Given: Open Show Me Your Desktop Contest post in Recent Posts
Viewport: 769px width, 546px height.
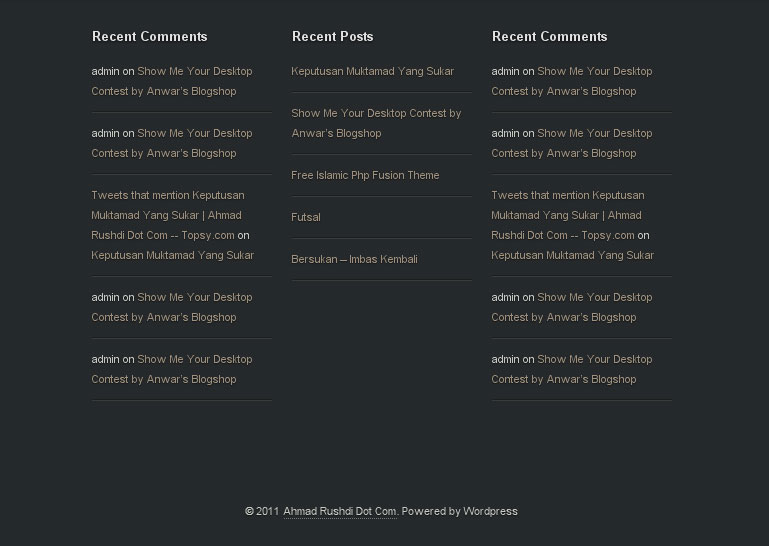Looking at the screenshot, I should (x=376, y=123).
